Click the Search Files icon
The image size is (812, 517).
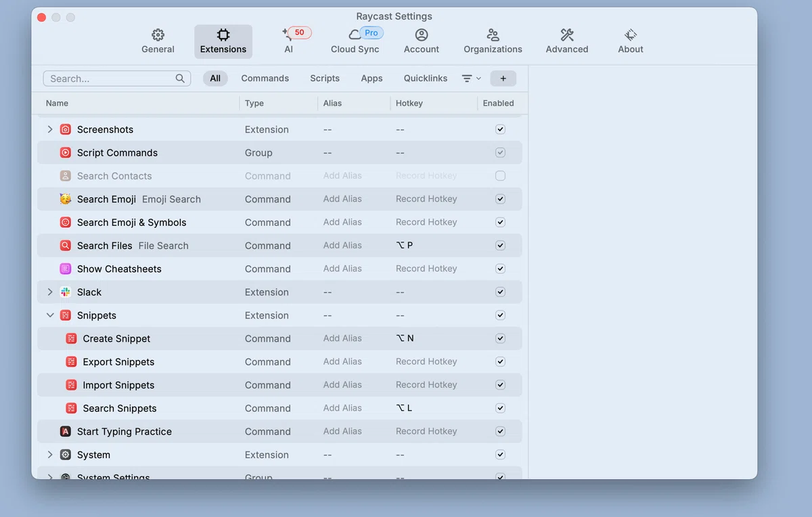(66, 246)
